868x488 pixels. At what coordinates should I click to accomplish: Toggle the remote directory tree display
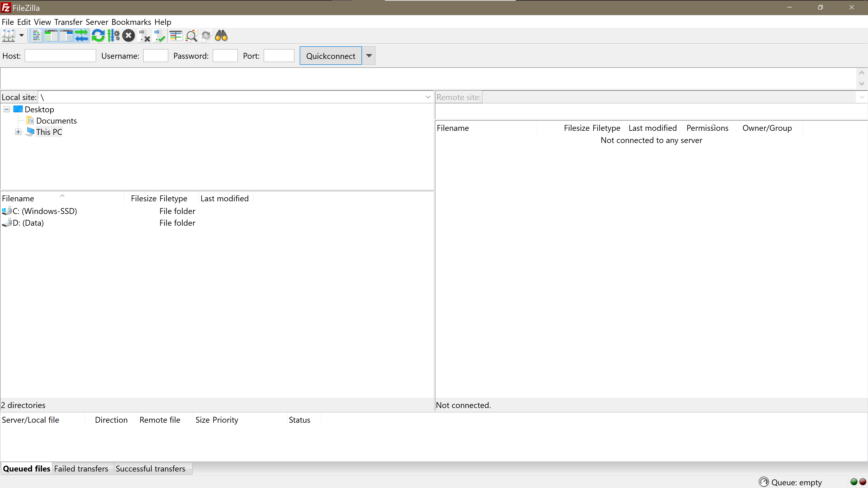click(66, 35)
